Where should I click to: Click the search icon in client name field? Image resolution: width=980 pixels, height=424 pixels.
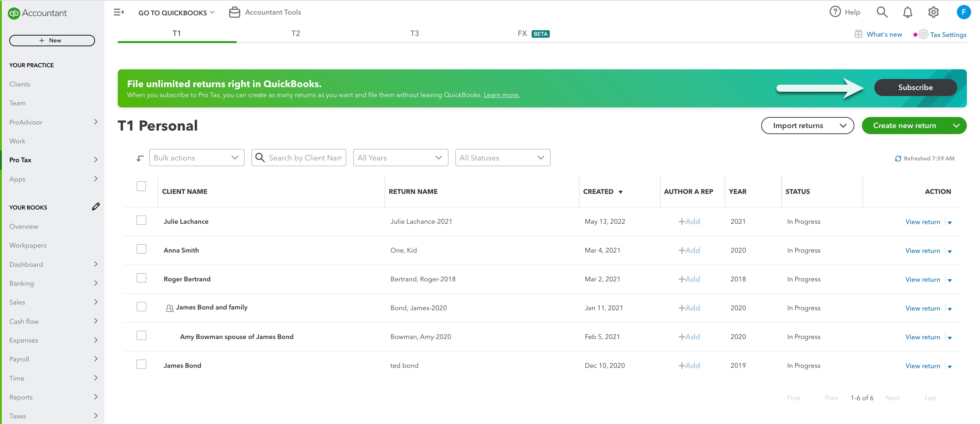coord(260,158)
